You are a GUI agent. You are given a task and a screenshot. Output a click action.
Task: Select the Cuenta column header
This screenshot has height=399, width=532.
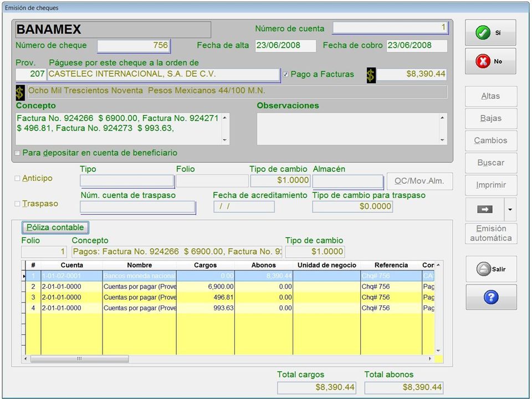[71, 265]
